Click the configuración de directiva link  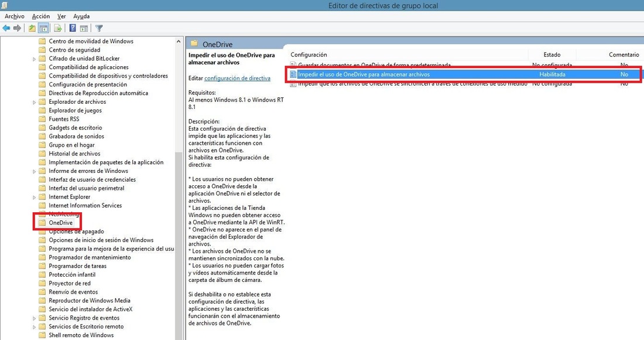pyautogui.click(x=237, y=78)
